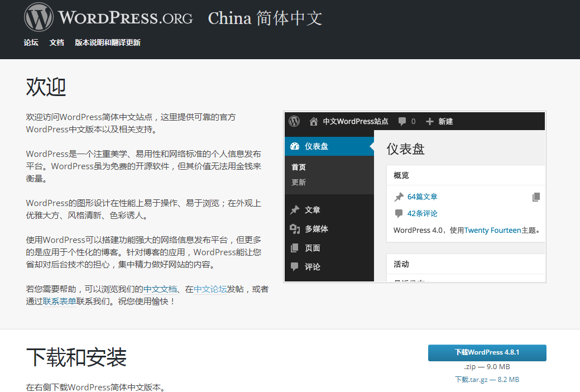Click the 下载和安装 heading text
Screen dimensions: 580x392
76,357
